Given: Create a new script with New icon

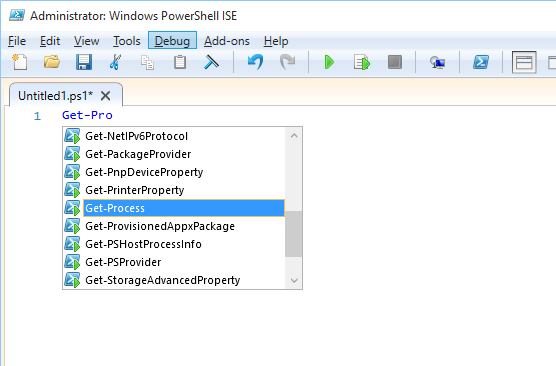Looking at the screenshot, I should (20, 62).
